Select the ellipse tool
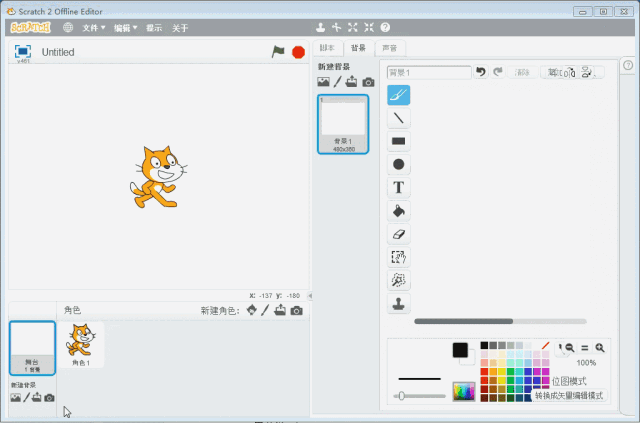640x423 pixels. tap(398, 164)
